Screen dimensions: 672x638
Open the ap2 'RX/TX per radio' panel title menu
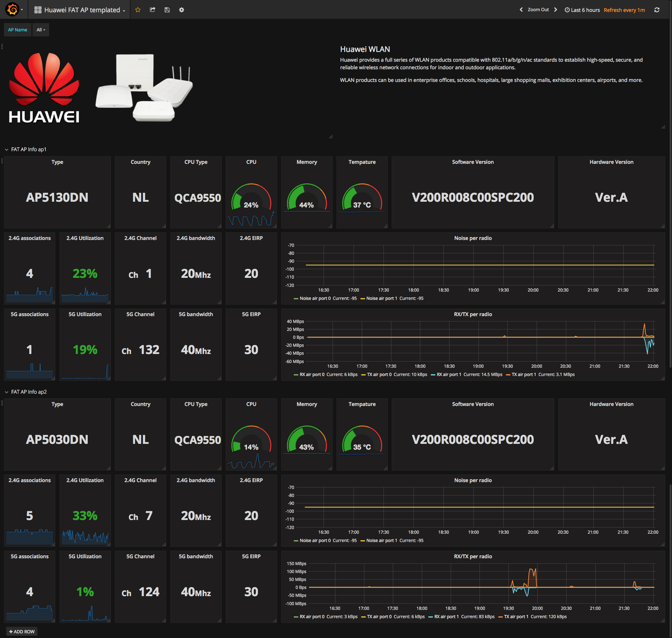click(473, 556)
